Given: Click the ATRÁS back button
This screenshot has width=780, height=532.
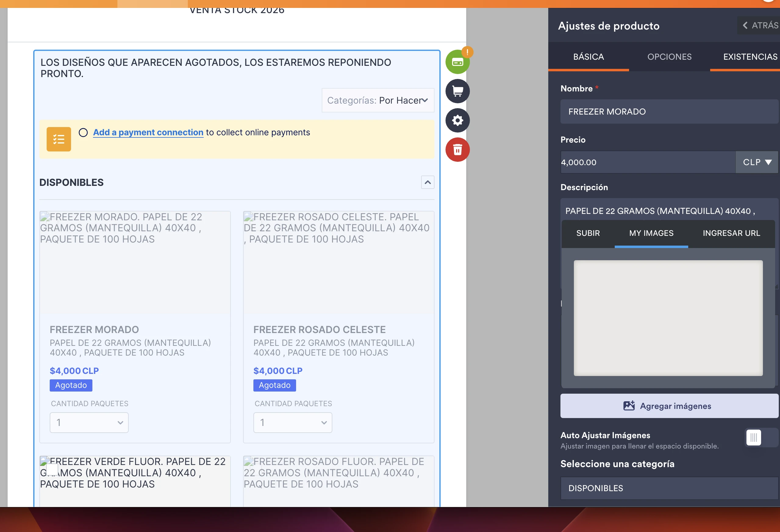Looking at the screenshot, I should click(x=759, y=26).
